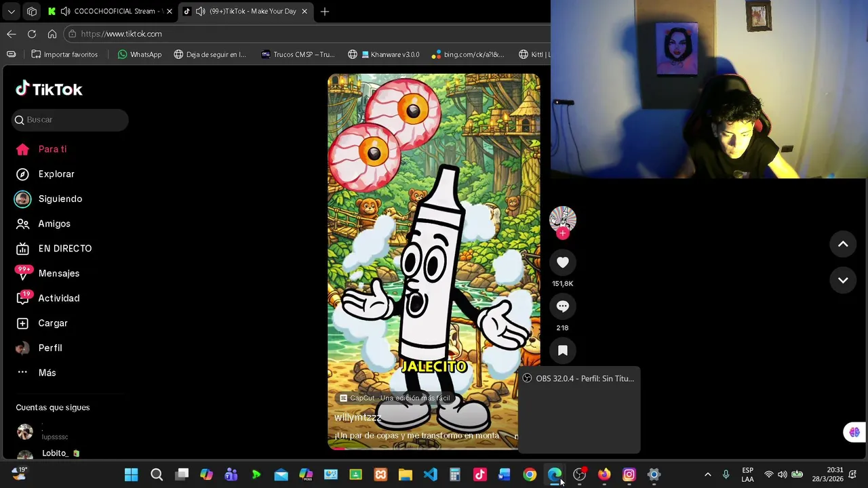
Task: Open the Calculator from taskbar
Action: tap(455, 475)
